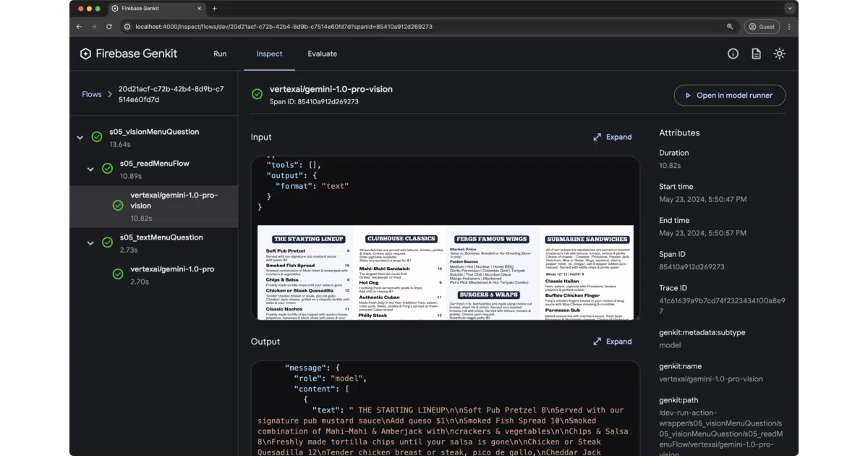The image size is (868, 456).
Task: Click the genkit:metadata:subtype value model
Action: pos(670,345)
